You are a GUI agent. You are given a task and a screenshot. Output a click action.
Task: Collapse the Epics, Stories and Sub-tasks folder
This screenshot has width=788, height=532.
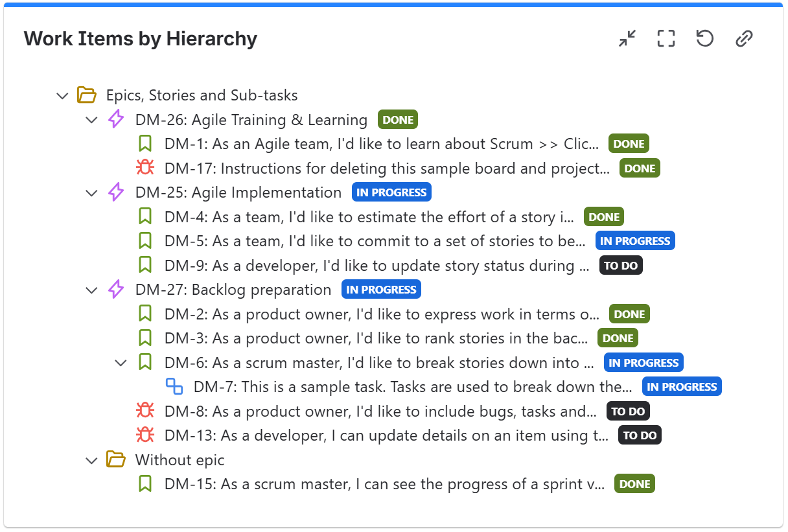(62, 96)
